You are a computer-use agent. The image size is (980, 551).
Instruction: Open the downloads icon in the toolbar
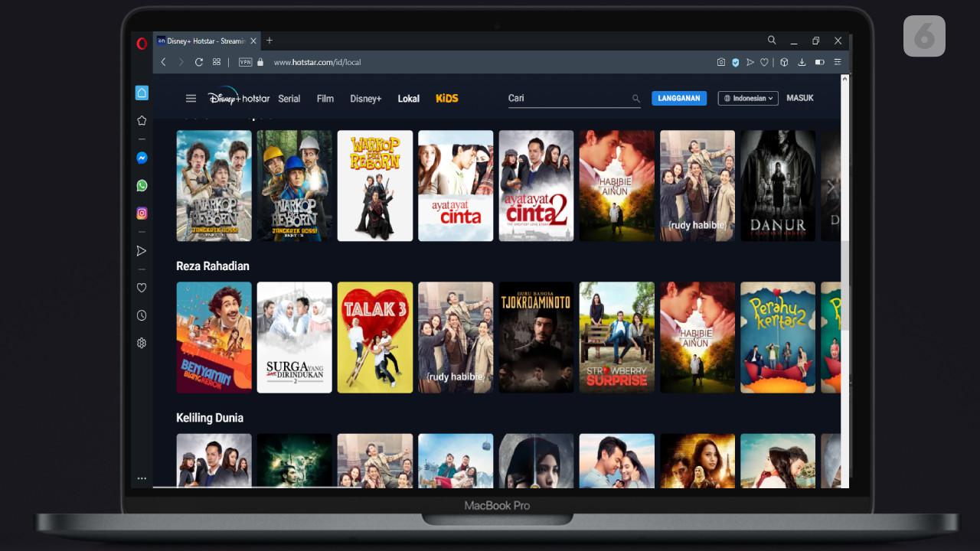click(802, 62)
